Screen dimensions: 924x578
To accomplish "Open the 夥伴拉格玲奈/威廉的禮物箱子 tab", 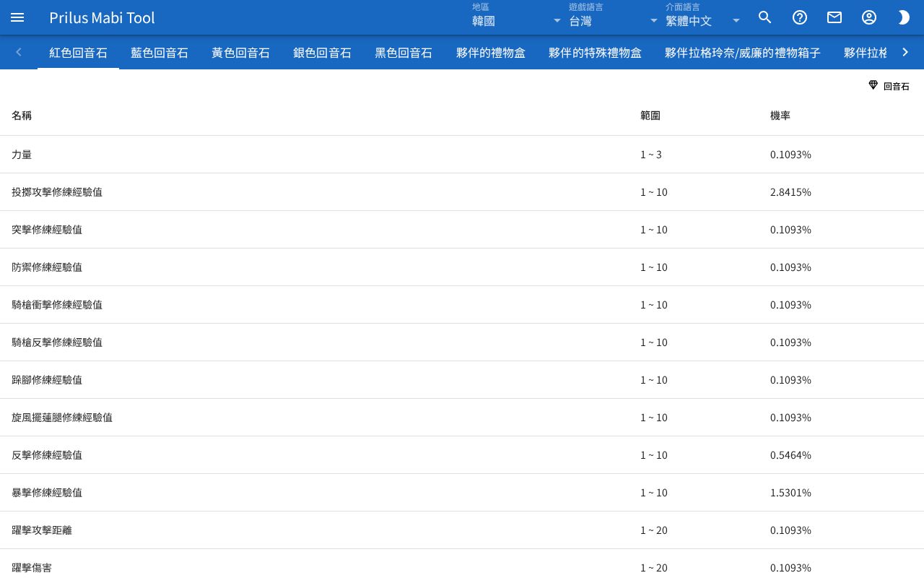I will (743, 52).
